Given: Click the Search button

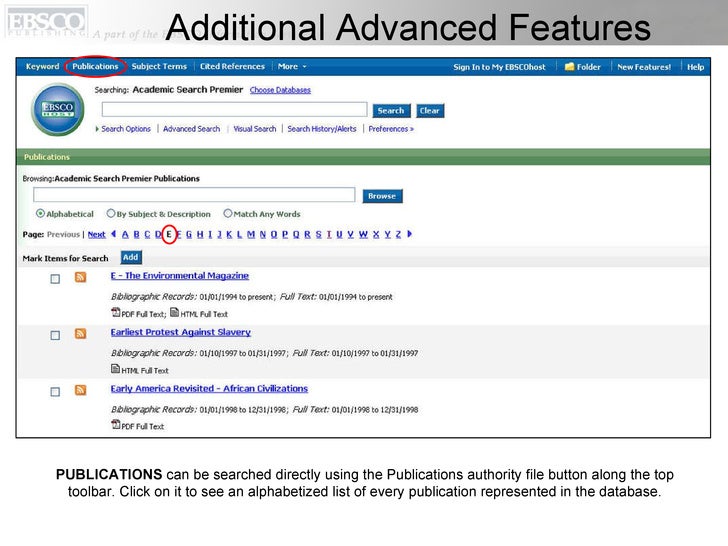Looking at the screenshot, I should click(391, 110).
